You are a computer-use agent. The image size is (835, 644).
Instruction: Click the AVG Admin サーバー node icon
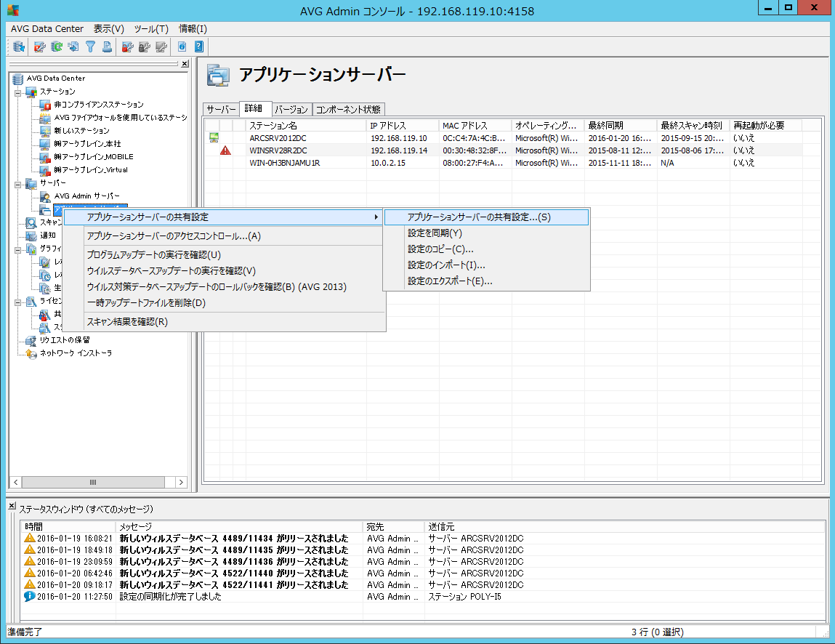click(45, 196)
